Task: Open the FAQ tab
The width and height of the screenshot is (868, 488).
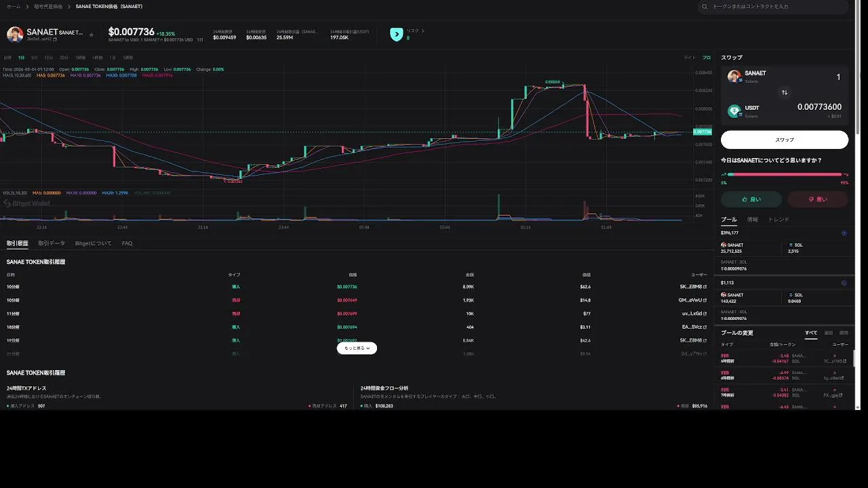Action: coord(127,243)
